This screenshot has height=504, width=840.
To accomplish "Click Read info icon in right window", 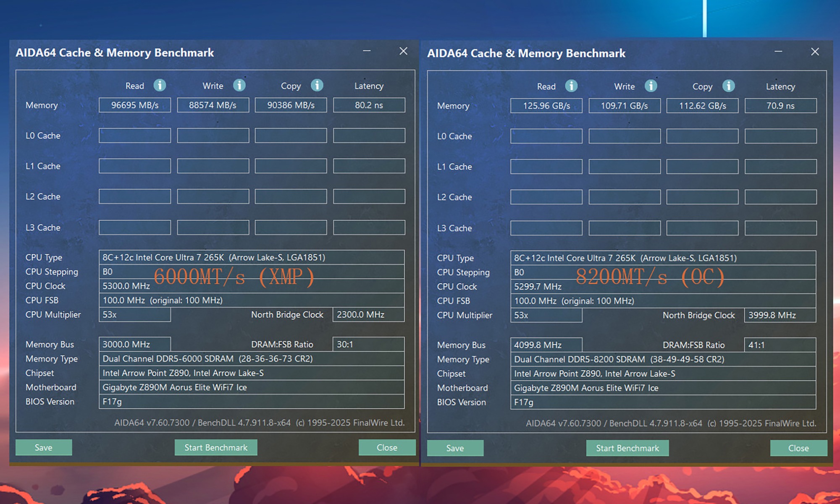I will [571, 86].
